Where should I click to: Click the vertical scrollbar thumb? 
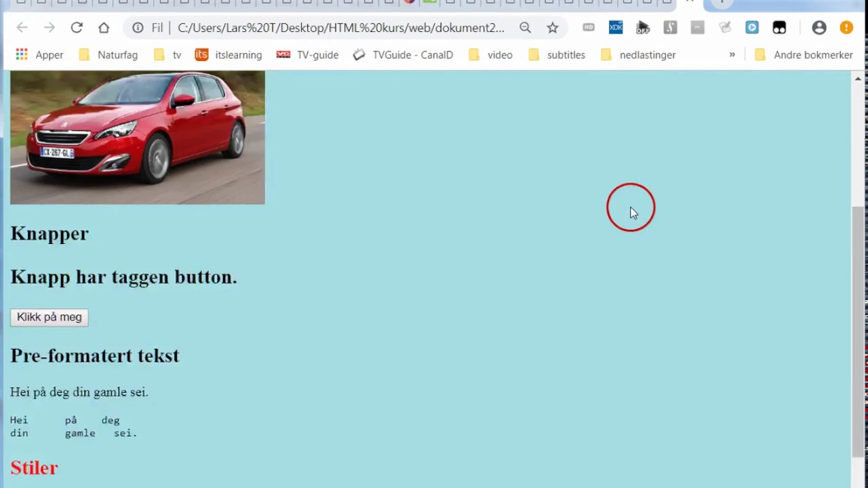858,332
